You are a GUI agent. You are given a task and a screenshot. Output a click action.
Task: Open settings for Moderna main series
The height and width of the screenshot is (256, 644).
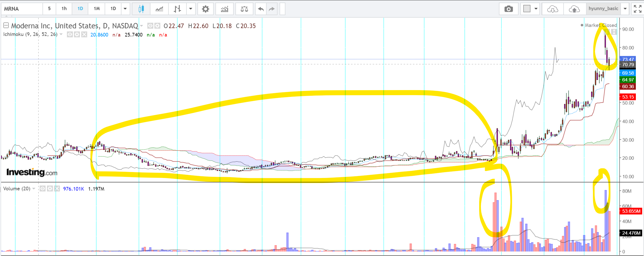(x=157, y=26)
